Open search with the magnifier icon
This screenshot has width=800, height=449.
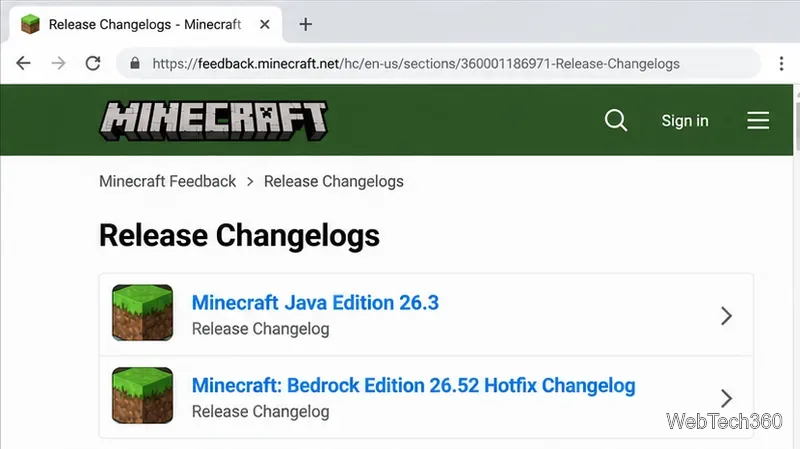615,120
